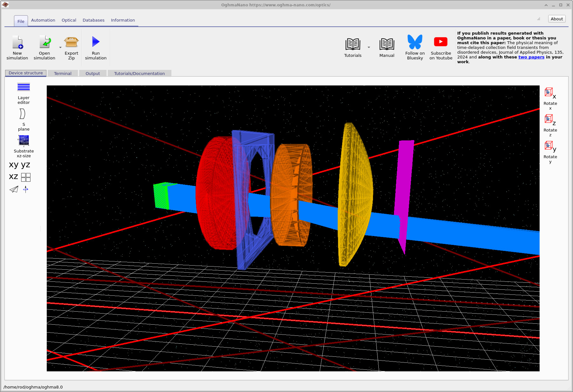The image size is (573, 392).
Task: Expand the Tutorials dropdown arrow
Action: click(369, 47)
